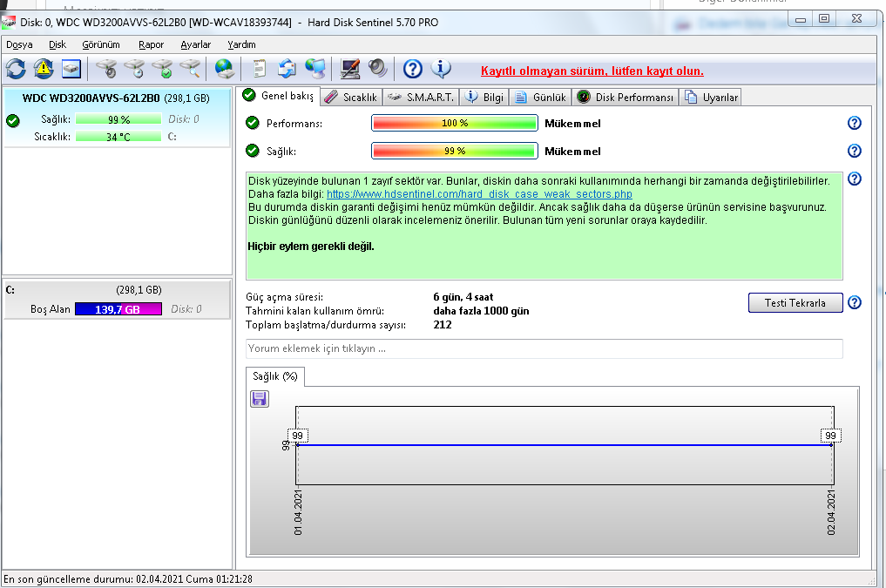Click the refresh icon with yellow warning triangle
Viewport: 886px width, 588px height.
click(44, 70)
